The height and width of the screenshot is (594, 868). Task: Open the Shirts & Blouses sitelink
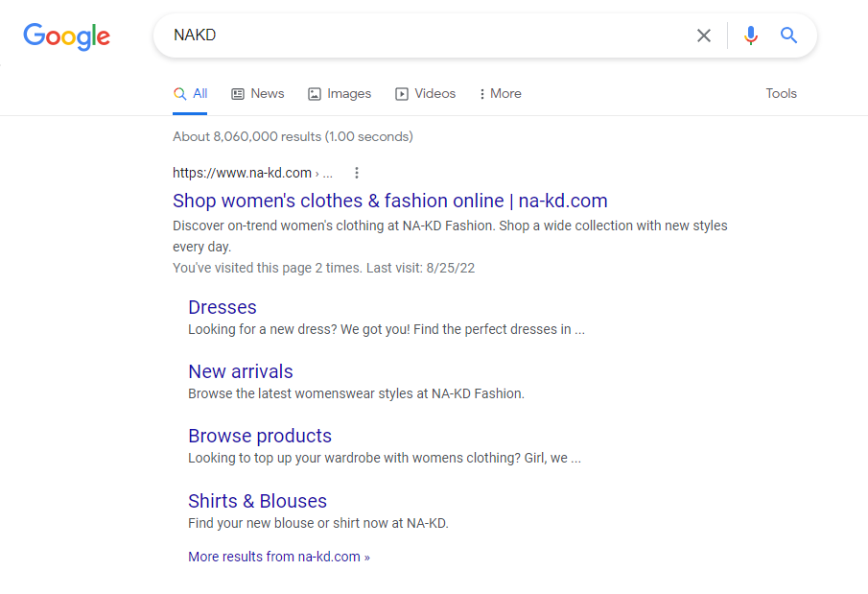258,501
